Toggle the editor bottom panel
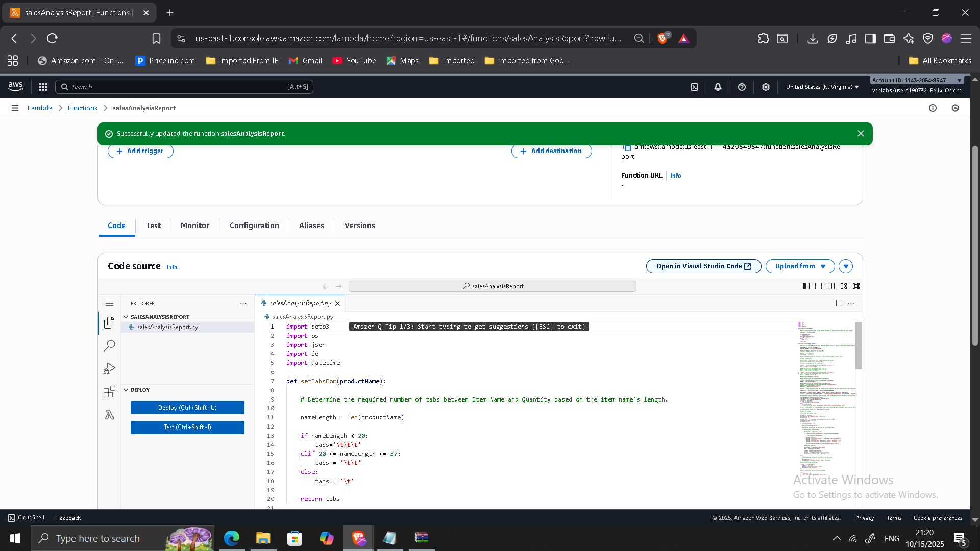The image size is (980, 551). 818,286
